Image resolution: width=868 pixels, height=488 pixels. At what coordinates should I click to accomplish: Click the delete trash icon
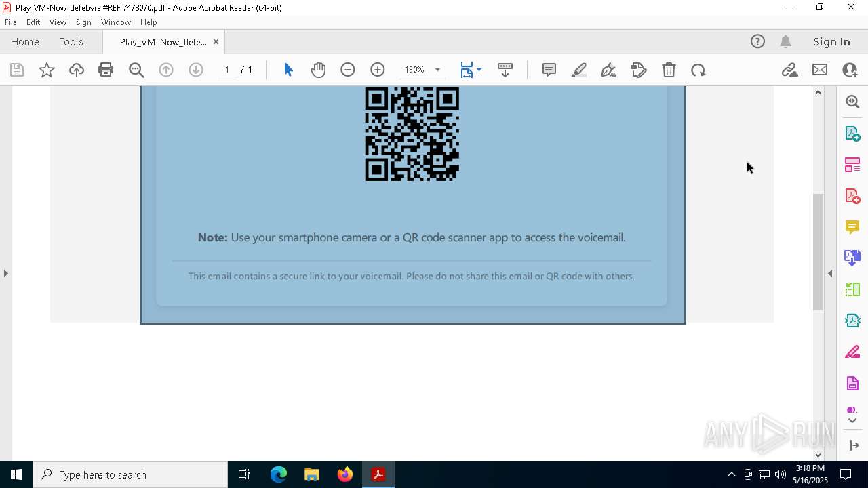pyautogui.click(x=669, y=70)
